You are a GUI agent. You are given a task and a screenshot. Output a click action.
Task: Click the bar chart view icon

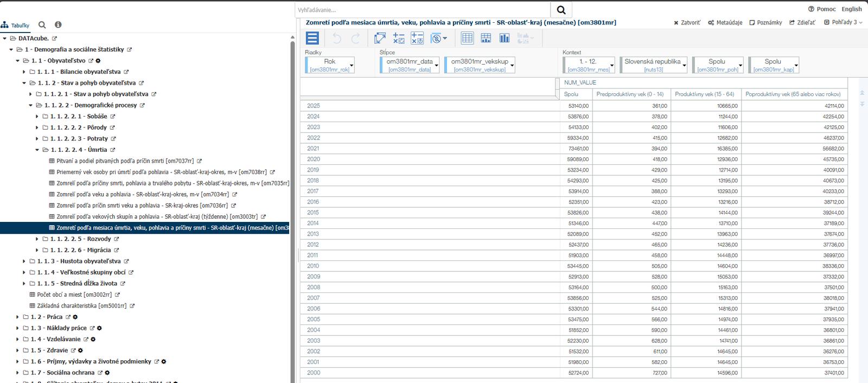[505, 38]
